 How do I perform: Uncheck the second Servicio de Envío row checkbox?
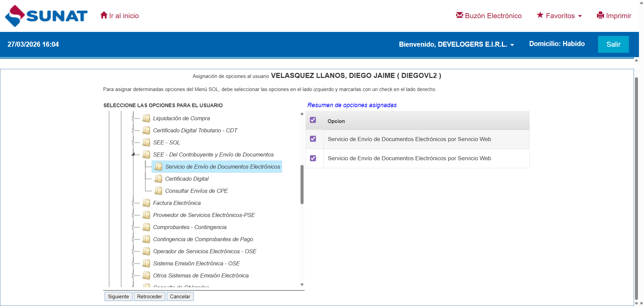pyautogui.click(x=313, y=158)
